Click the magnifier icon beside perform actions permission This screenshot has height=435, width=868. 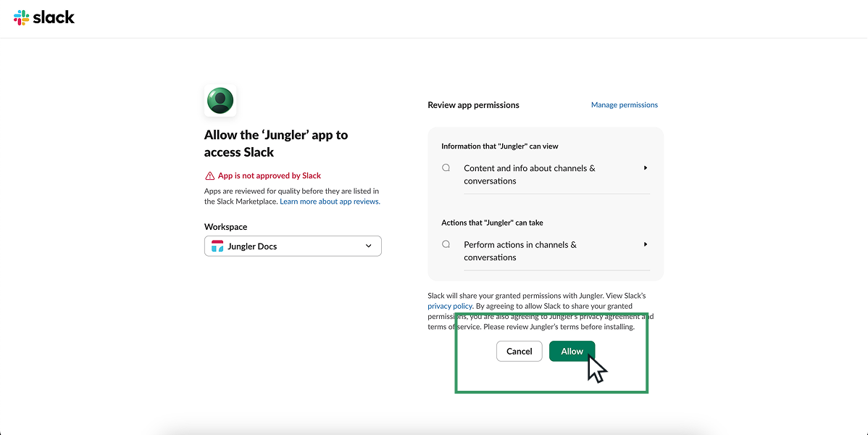[x=446, y=244]
